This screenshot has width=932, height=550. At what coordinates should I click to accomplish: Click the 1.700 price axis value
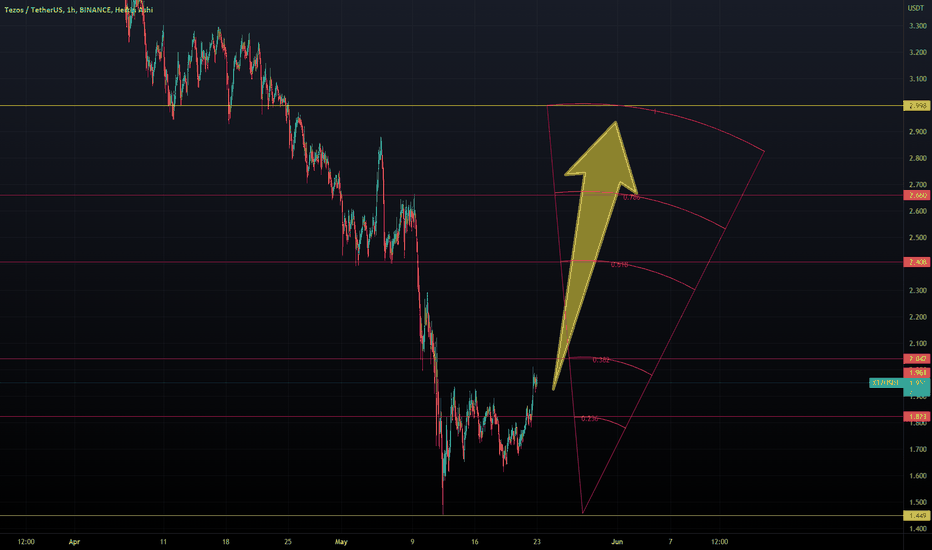point(918,450)
